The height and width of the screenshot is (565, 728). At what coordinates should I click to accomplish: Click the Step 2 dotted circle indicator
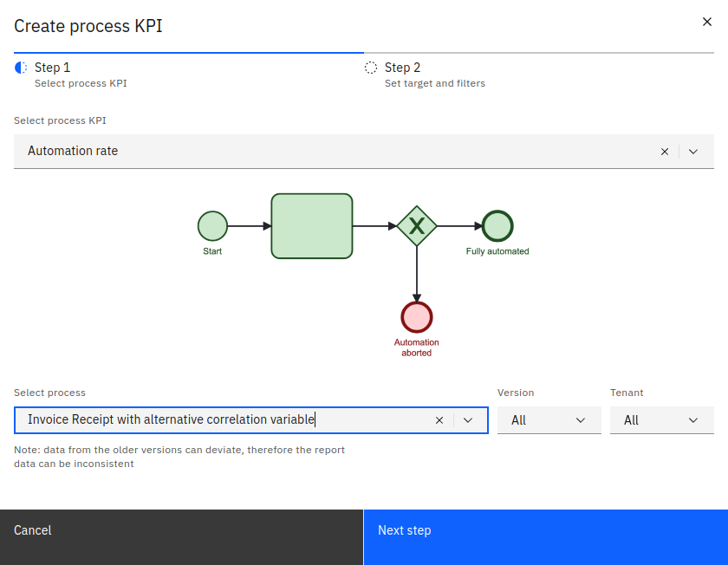(x=371, y=67)
